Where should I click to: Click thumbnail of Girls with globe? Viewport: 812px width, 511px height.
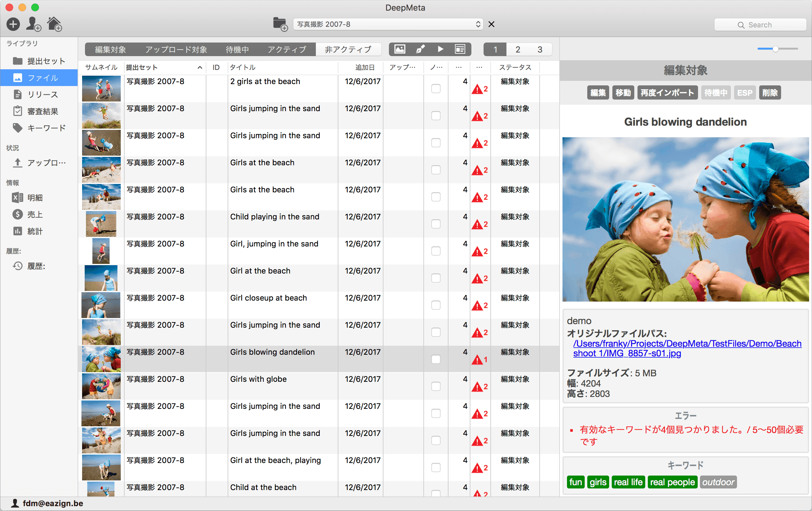click(101, 386)
